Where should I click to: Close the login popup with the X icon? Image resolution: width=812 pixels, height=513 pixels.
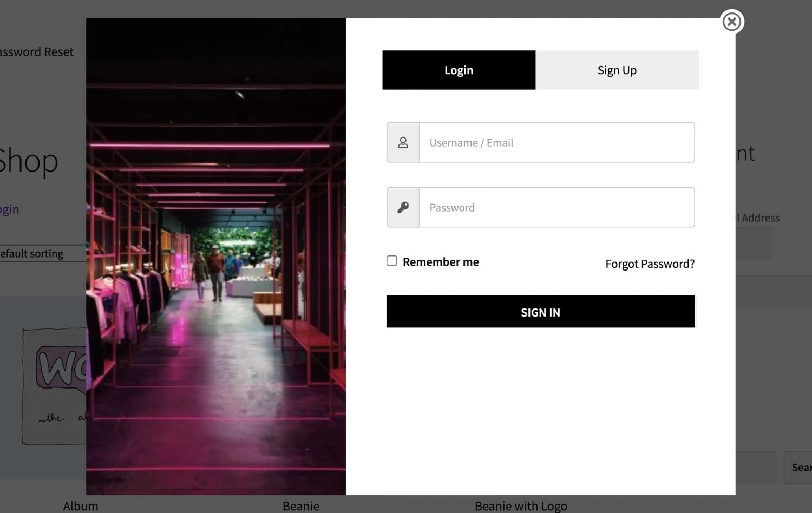point(732,22)
